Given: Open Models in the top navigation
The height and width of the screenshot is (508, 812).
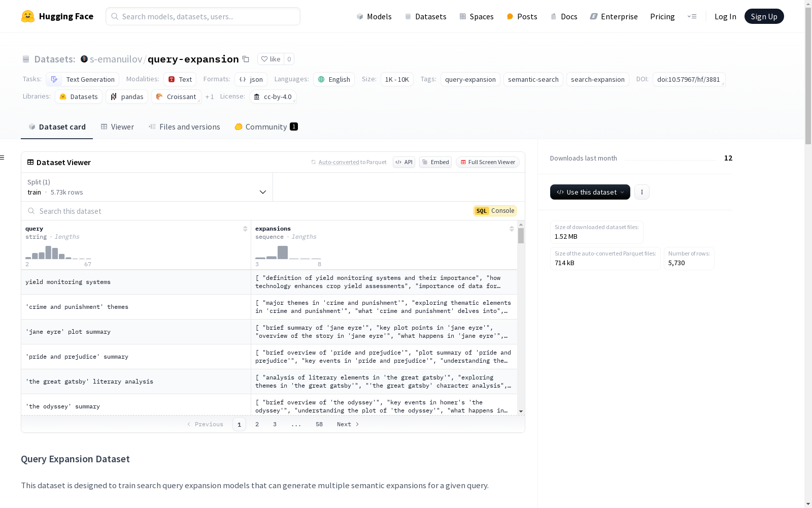Looking at the screenshot, I should pos(374,16).
